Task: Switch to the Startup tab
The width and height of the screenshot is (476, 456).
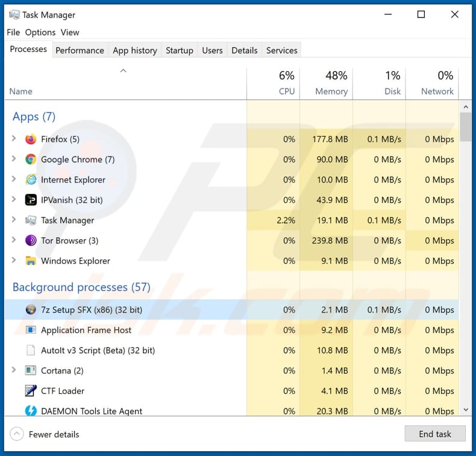Action: 180,51
